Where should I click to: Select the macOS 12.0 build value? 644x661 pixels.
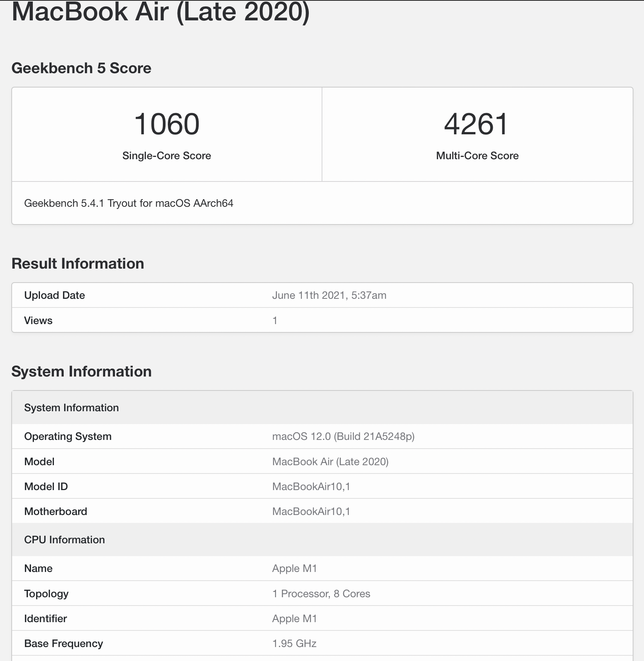click(x=343, y=437)
